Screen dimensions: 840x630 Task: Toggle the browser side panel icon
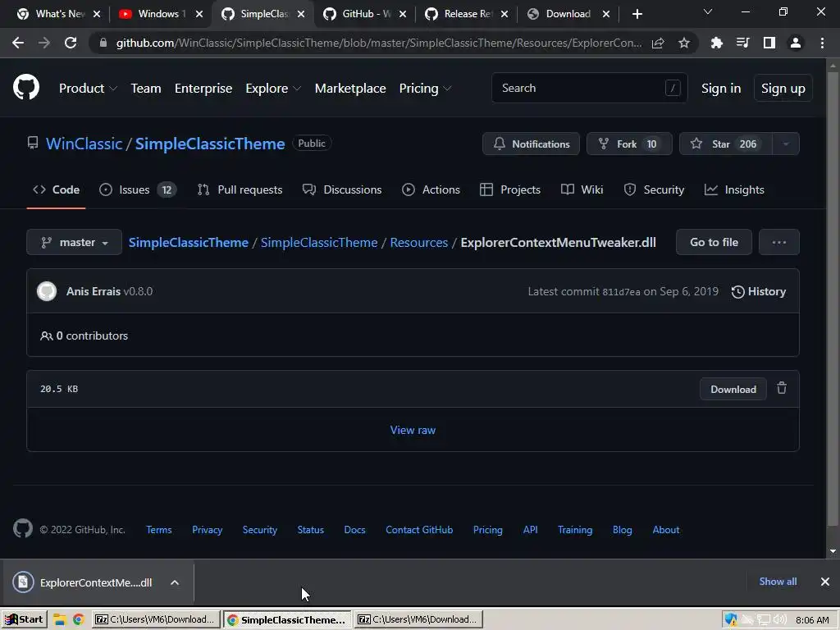(769, 43)
